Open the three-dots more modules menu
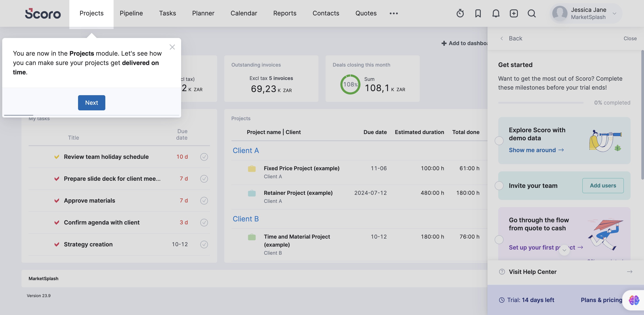Viewport: 644px width, 315px height. pos(394,13)
